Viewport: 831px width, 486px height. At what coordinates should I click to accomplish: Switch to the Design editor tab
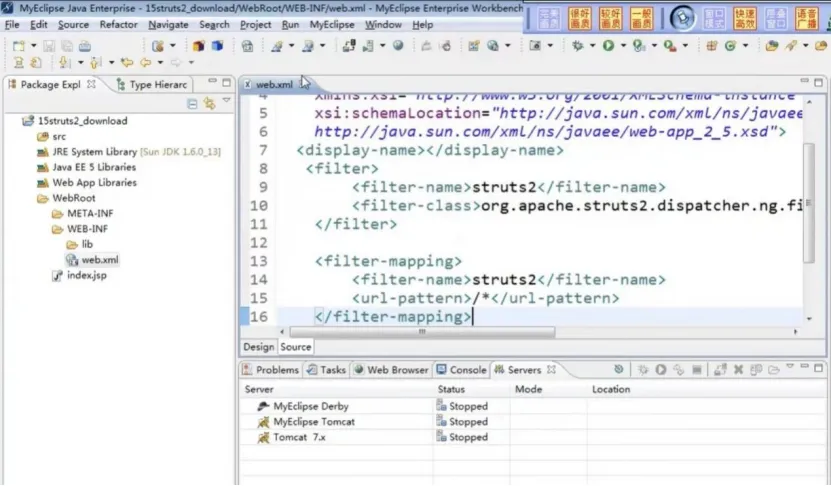(x=259, y=347)
